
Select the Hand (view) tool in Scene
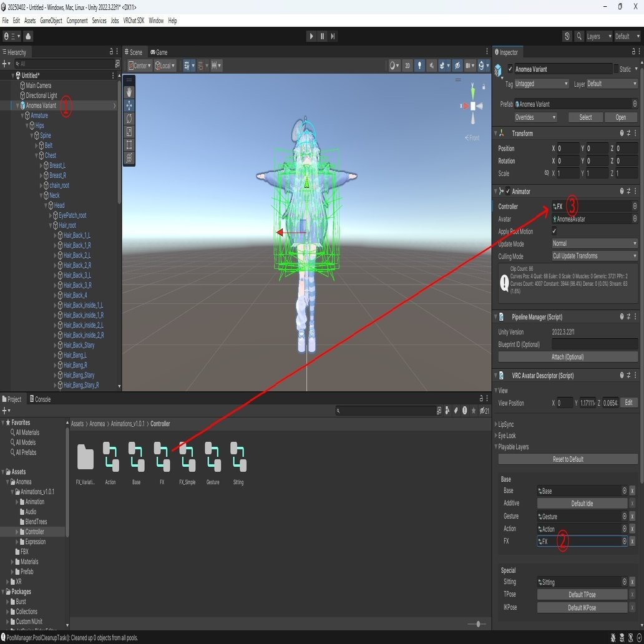[129, 92]
